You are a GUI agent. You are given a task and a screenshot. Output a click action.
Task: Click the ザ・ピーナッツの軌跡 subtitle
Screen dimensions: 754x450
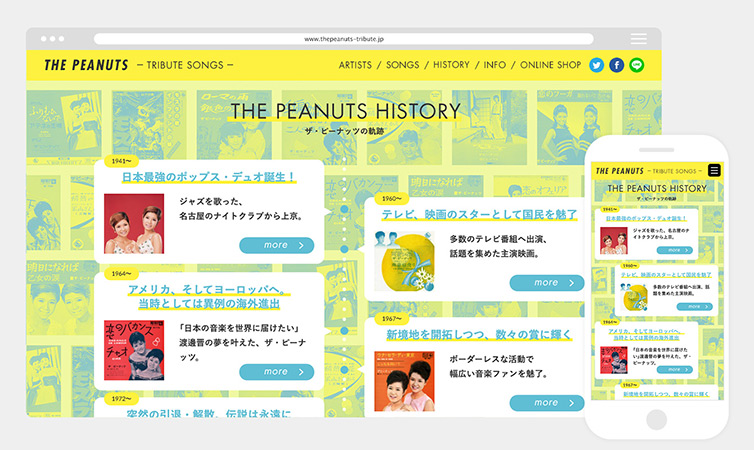[x=344, y=131]
